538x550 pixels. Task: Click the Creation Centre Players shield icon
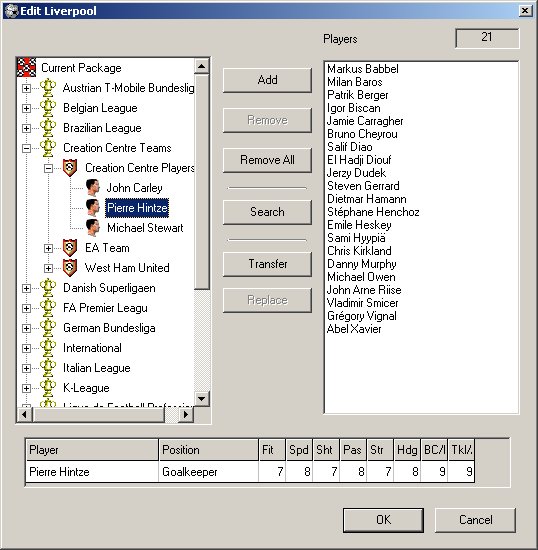click(70, 168)
